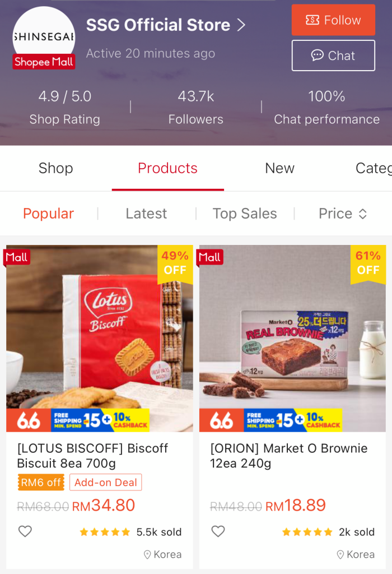392x574 pixels.
Task: Tap the Mall tag on the Lotus Biscoff image
Action: pyautogui.click(x=17, y=257)
